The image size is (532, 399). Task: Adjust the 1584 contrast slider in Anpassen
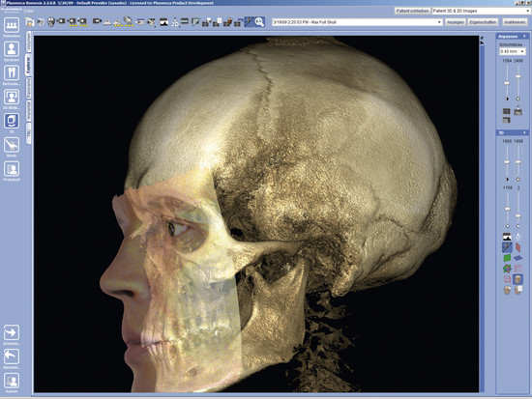tap(507, 83)
